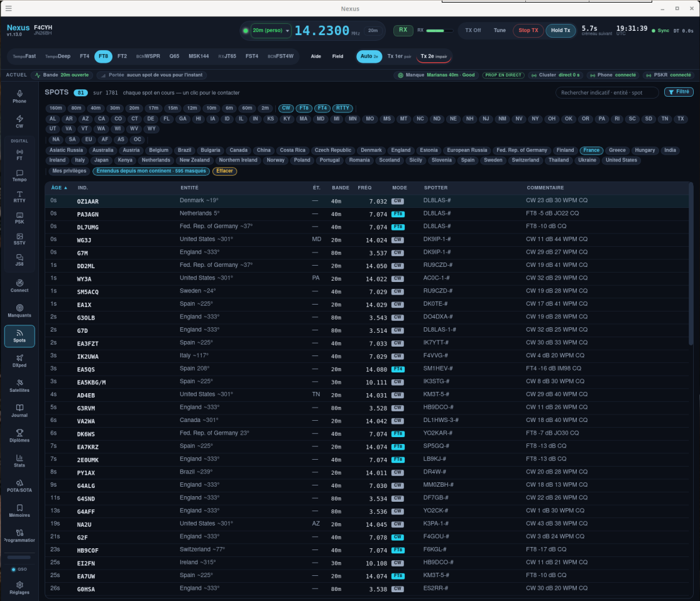Image resolution: width=700 pixels, height=601 pixels.
Task: Open the Connect panel
Action: point(19,286)
